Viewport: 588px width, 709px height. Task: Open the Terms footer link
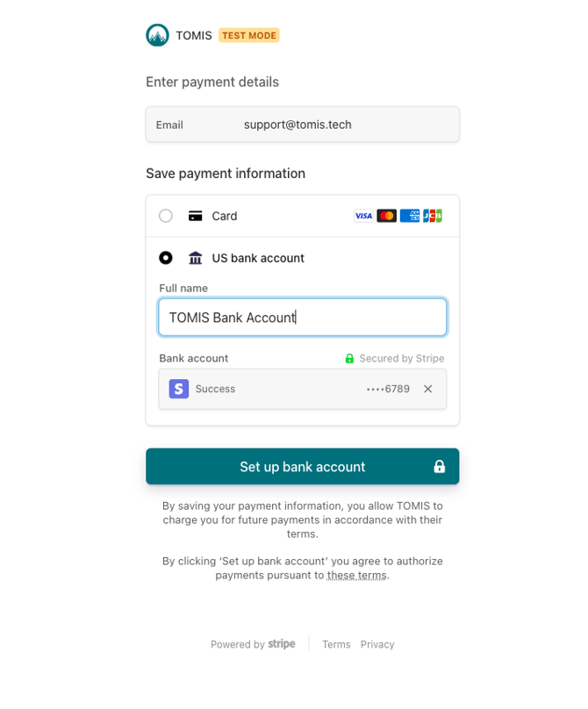tap(336, 645)
